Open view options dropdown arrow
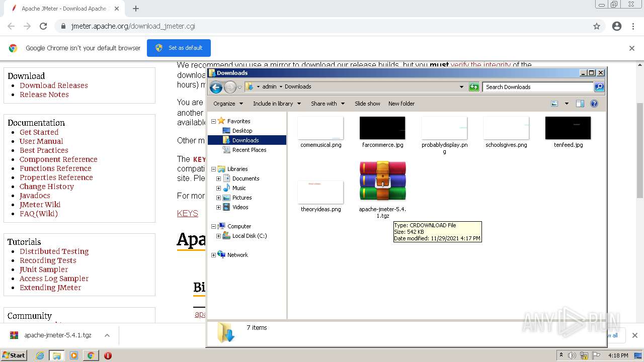Screen dimensions: 644x362 point(566,104)
